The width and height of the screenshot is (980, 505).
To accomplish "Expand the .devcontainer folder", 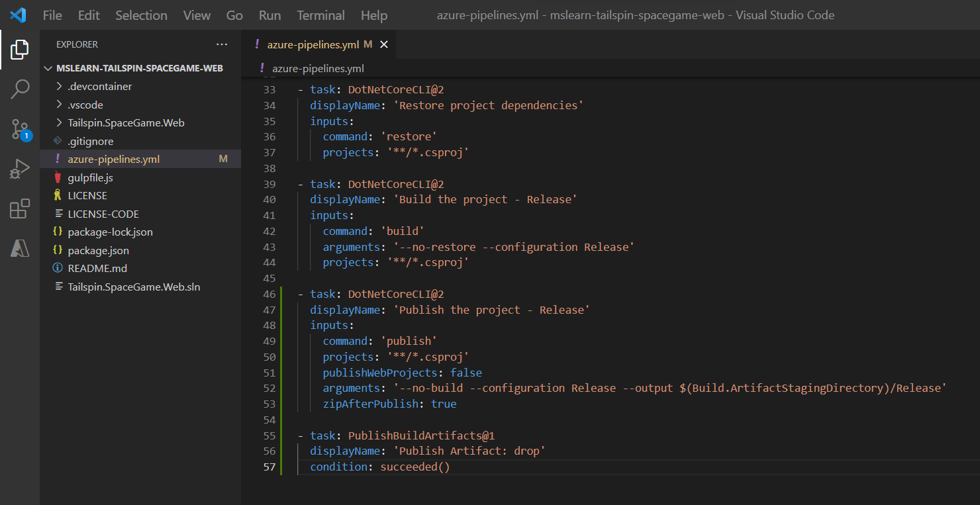I will pos(60,87).
